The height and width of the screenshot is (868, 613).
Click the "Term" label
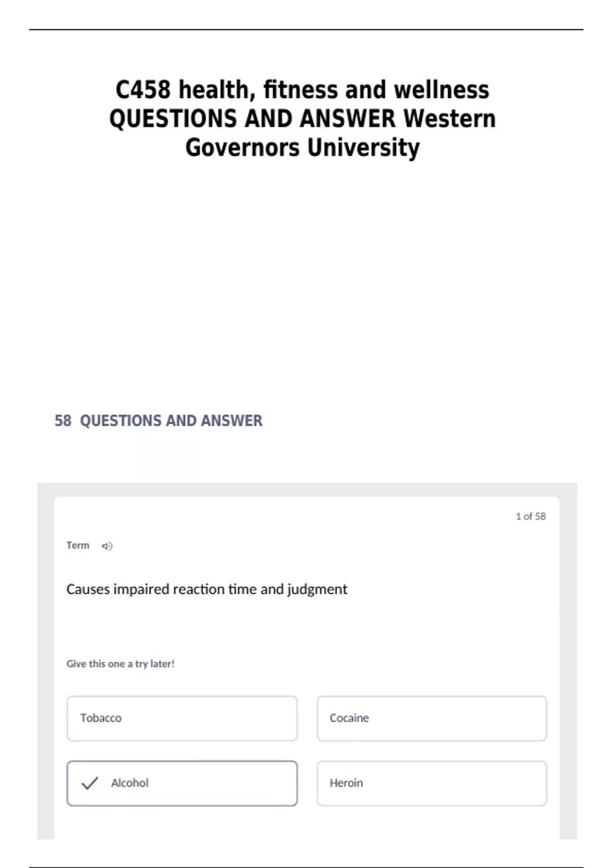[x=78, y=545]
